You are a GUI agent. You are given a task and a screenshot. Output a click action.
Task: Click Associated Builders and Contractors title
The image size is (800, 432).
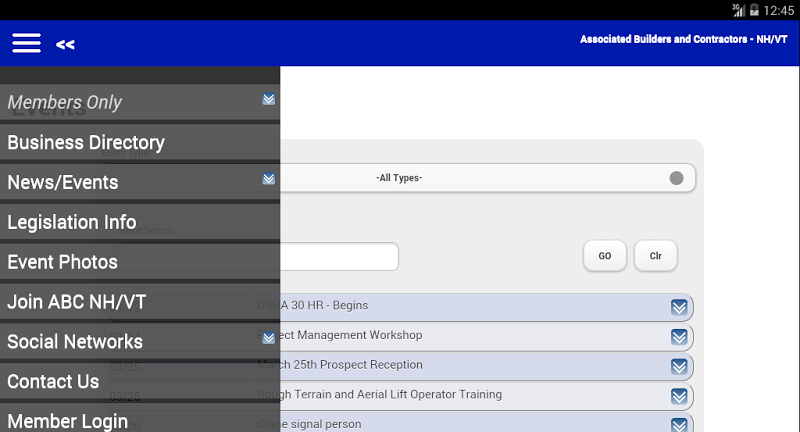684,39
